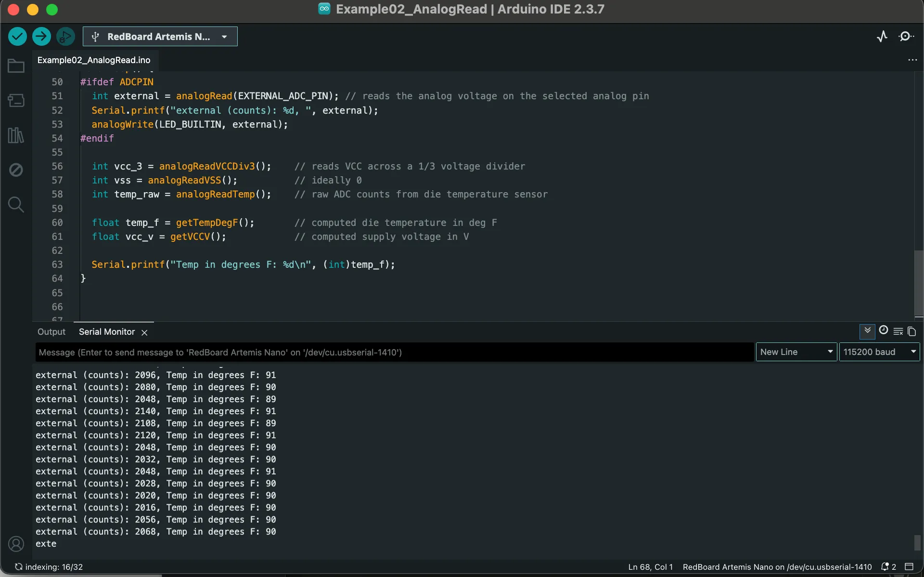Select the Example02_AnalogRead.ino editor tab
Screen dimensions: 924x577
click(94, 60)
